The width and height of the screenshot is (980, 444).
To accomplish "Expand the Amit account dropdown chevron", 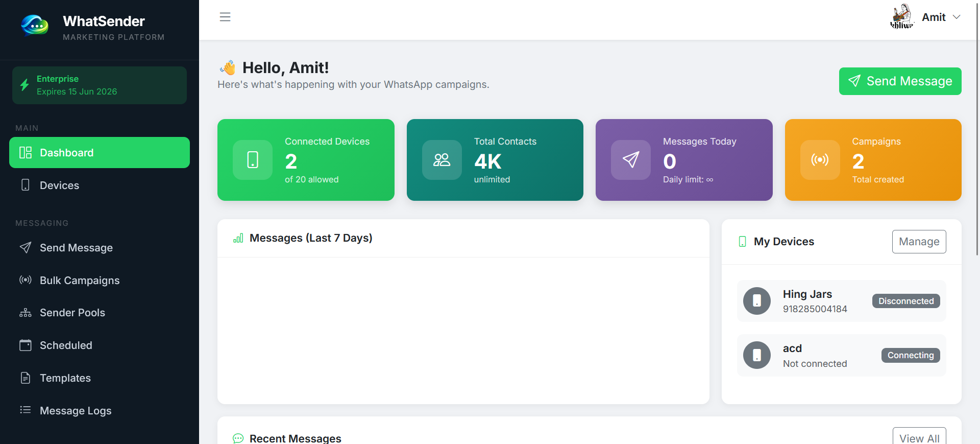I will 957,17.
